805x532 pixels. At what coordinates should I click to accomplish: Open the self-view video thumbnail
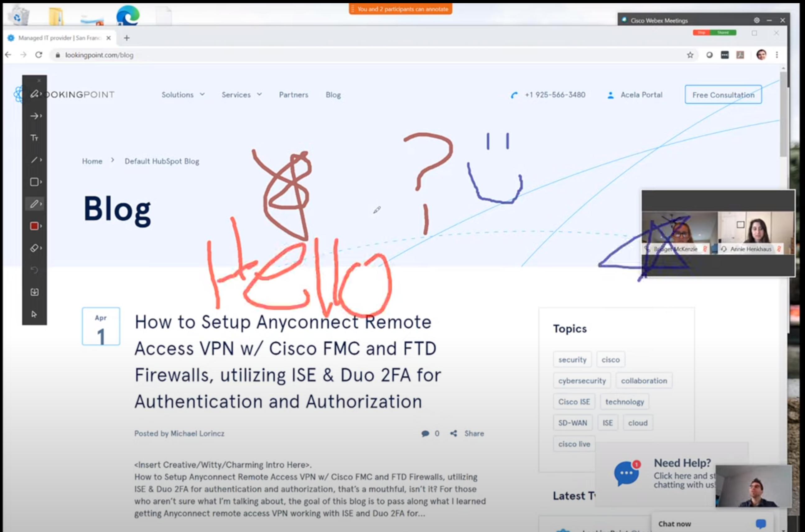click(x=753, y=486)
